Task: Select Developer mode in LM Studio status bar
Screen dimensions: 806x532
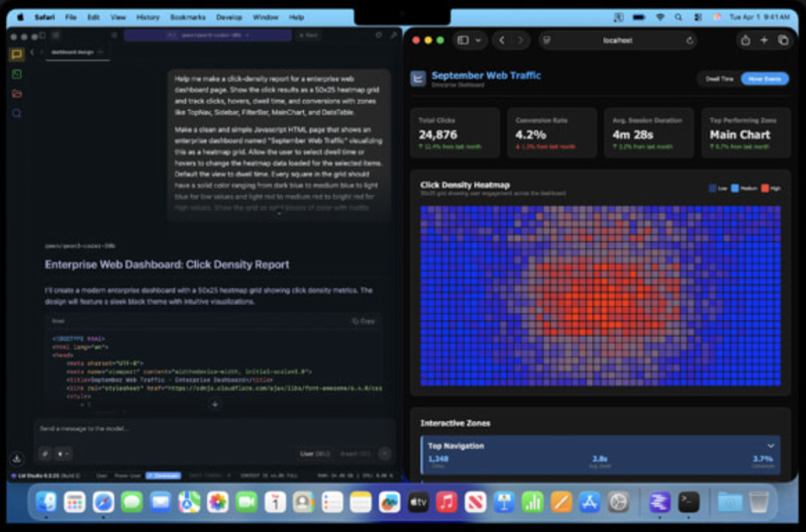Action: click(163, 475)
